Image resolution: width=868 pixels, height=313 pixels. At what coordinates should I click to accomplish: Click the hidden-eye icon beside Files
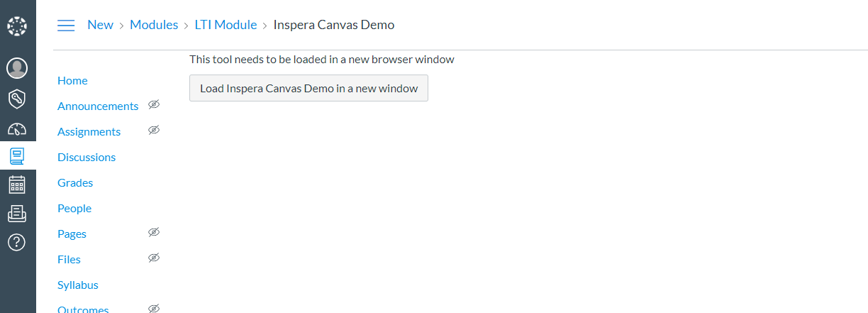pyautogui.click(x=154, y=258)
